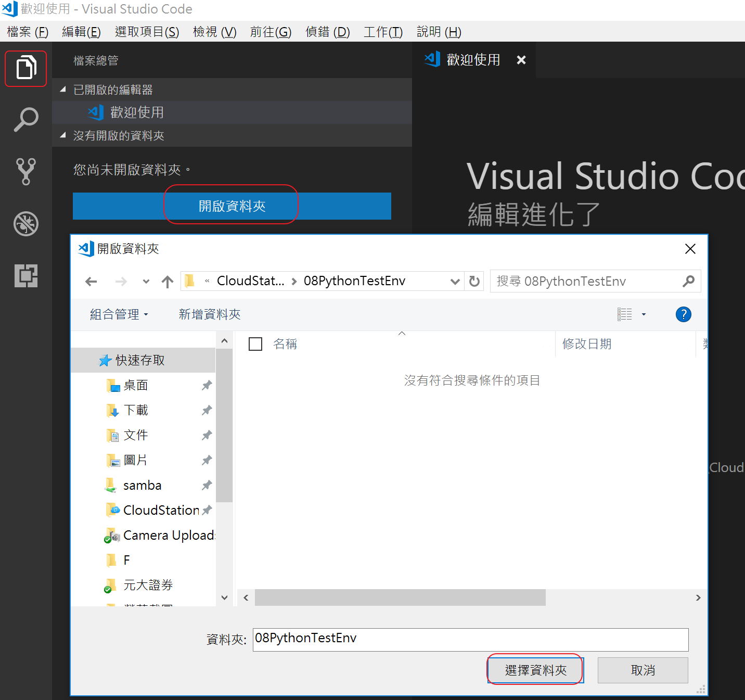Open the Explorer sidebar icon

pyautogui.click(x=25, y=68)
